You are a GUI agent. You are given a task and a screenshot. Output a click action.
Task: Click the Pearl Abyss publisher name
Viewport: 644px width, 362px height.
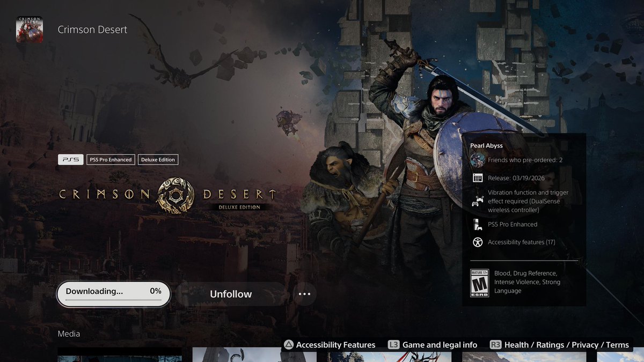pyautogui.click(x=486, y=145)
